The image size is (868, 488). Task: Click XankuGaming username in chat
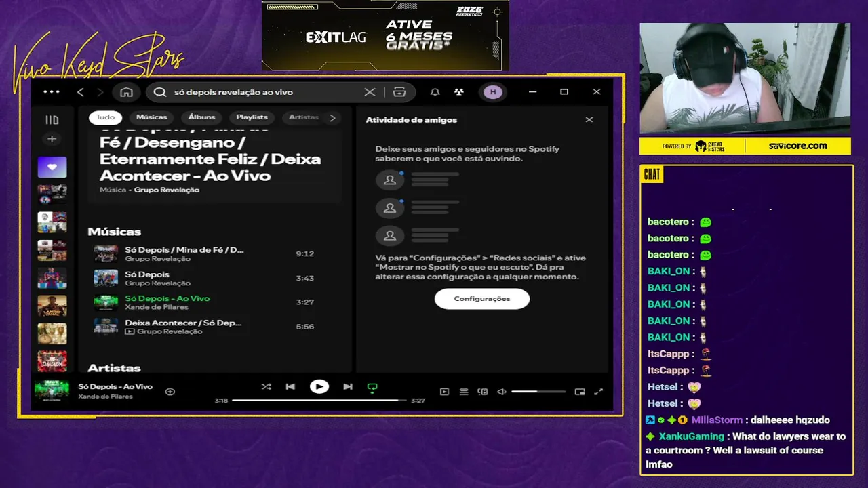click(692, 436)
